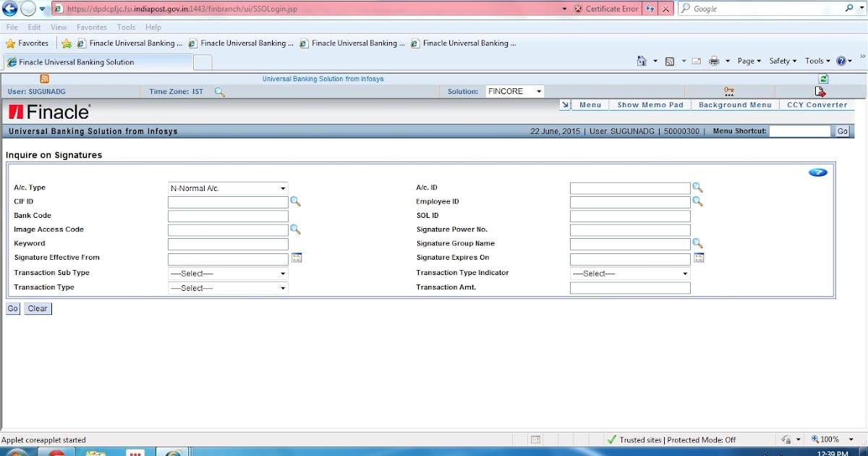Click the blue arrow icon left of Menu
The image size is (868, 456).
coord(566,105)
